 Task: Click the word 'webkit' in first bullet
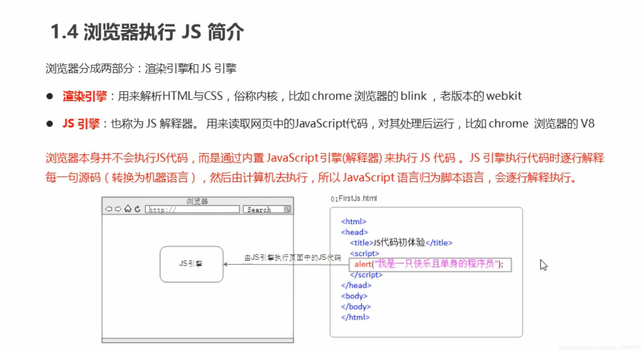(x=504, y=96)
